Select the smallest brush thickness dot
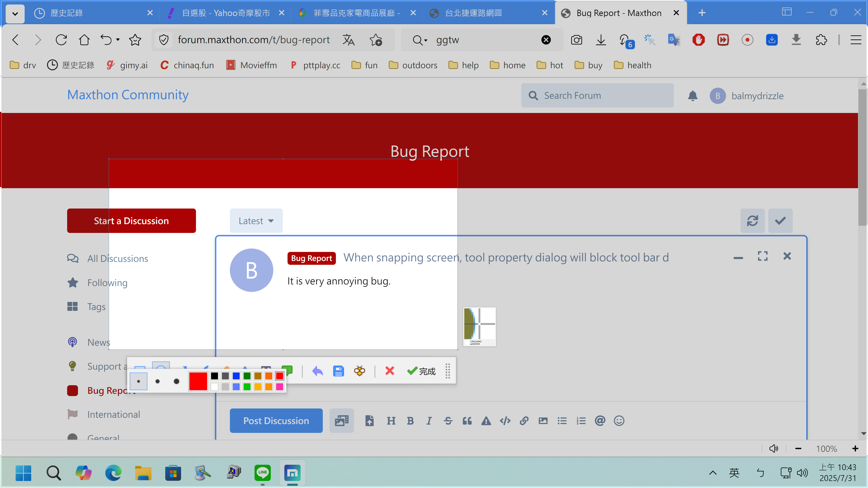 [x=139, y=381]
